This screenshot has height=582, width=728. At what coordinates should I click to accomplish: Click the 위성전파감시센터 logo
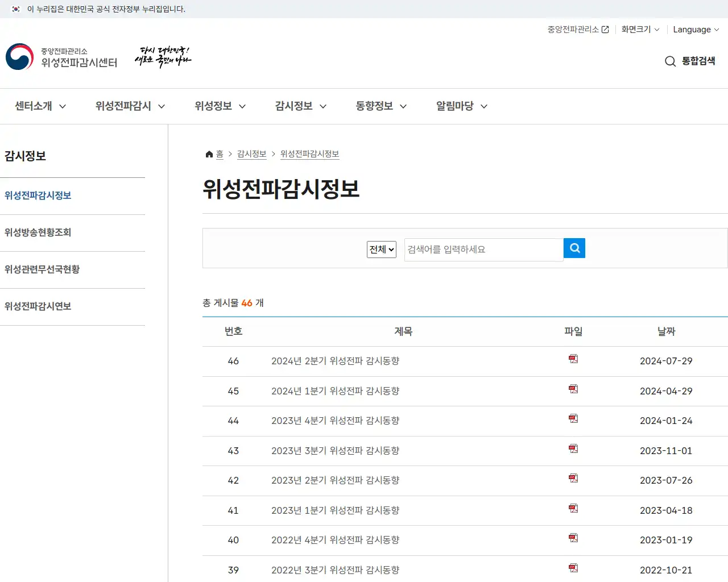pos(61,57)
